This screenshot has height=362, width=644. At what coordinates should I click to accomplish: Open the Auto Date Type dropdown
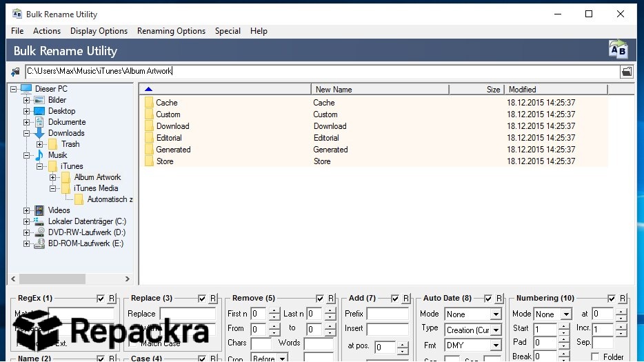pos(496,330)
